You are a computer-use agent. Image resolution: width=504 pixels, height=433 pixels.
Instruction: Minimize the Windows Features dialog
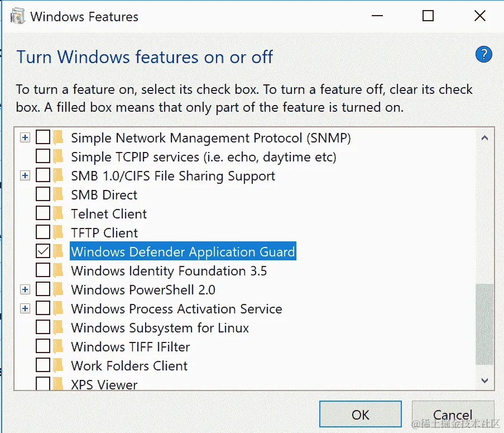pyautogui.click(x=377, y=16)
